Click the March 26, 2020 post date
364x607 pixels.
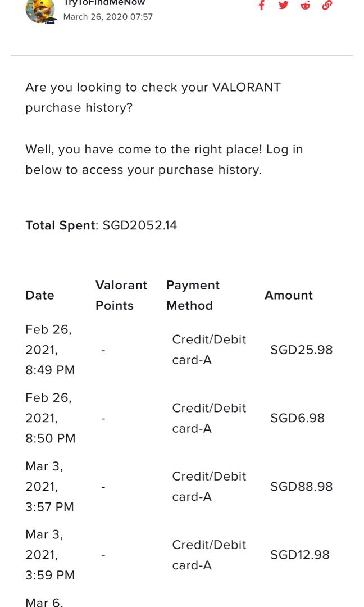click(108, 17)
